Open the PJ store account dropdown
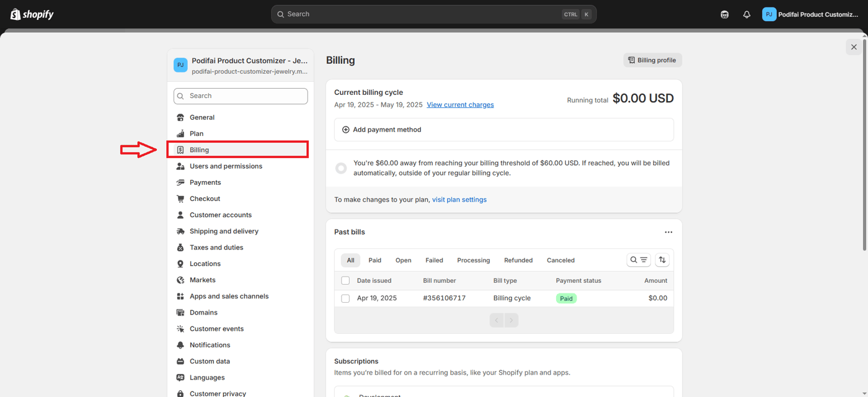Image resolution: width=868 pixels, height=397 pixels. click(810, 14)
